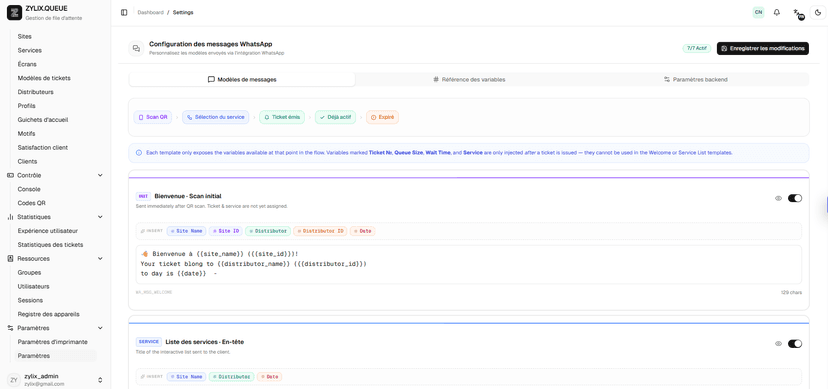Click the Paramètres sliders icon in sidebar
828x389 pixels.
[x=11, y=328]
